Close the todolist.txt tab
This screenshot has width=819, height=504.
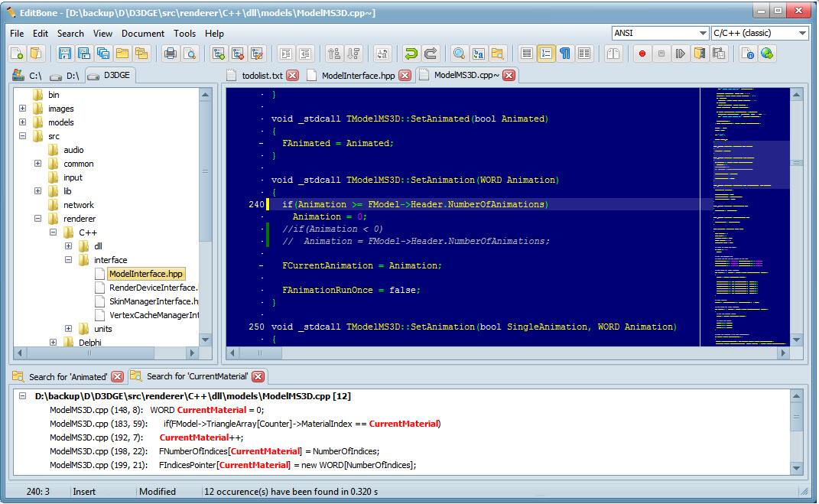coord(293,75)
